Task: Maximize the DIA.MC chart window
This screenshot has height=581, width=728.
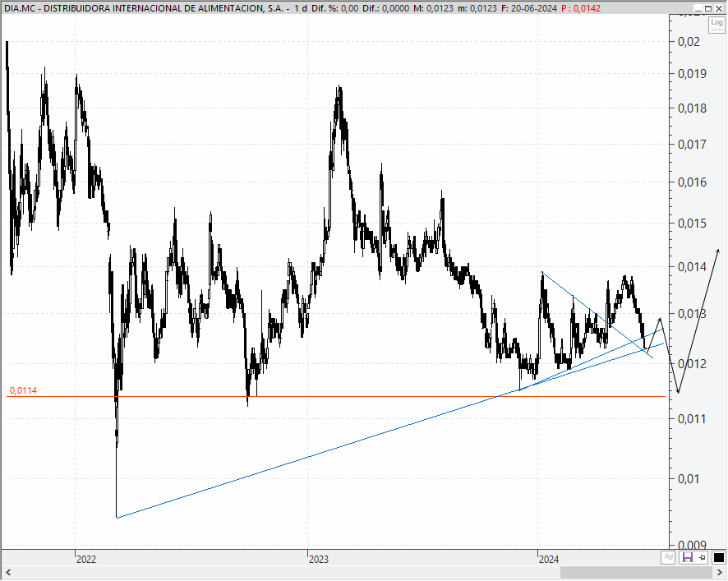Action: 708,8
